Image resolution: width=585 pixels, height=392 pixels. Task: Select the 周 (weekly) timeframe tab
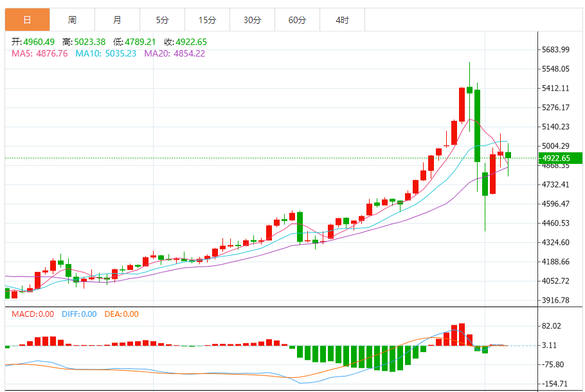pyautogui.click(x=72, y=20)
